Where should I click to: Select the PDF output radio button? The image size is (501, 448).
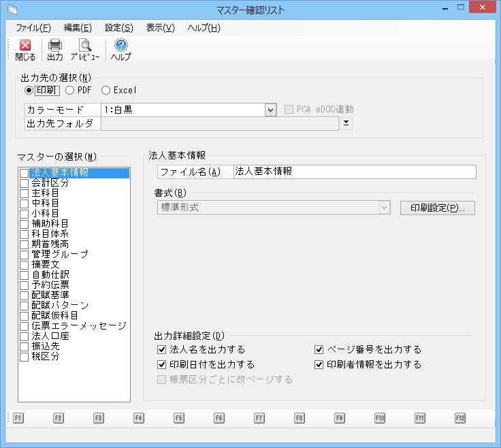70,90
